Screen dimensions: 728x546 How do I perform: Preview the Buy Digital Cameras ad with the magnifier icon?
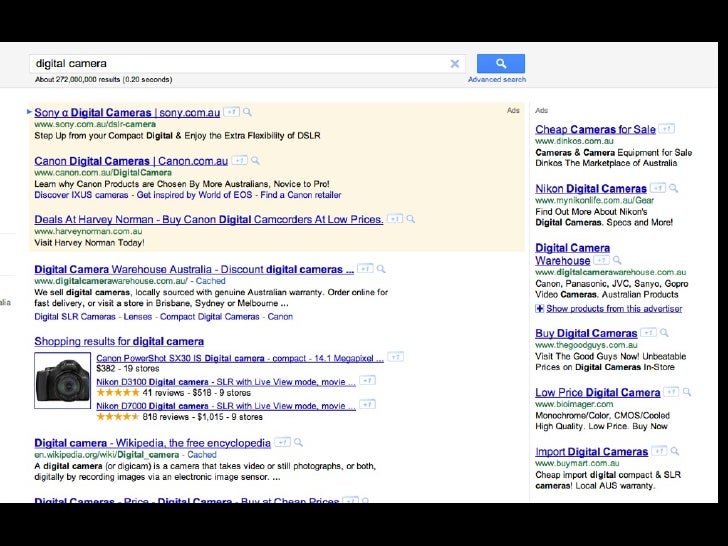pyautogui.click(x=665, y=332)
